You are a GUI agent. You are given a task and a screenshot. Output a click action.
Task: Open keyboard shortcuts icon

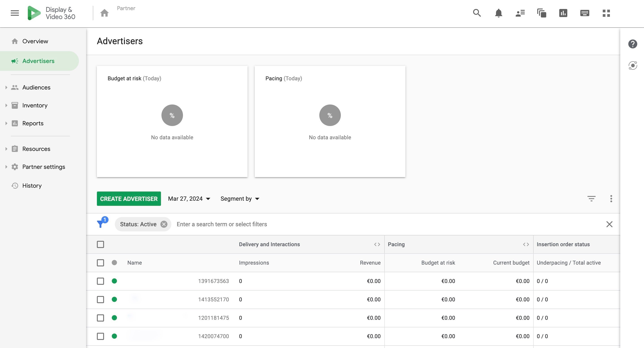(x=585, y=13)
